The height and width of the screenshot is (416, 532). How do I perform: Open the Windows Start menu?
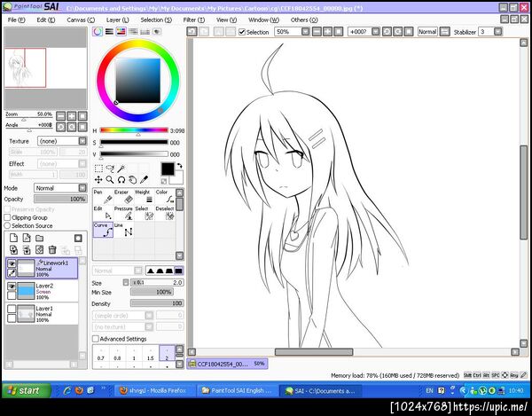[27, 390]
